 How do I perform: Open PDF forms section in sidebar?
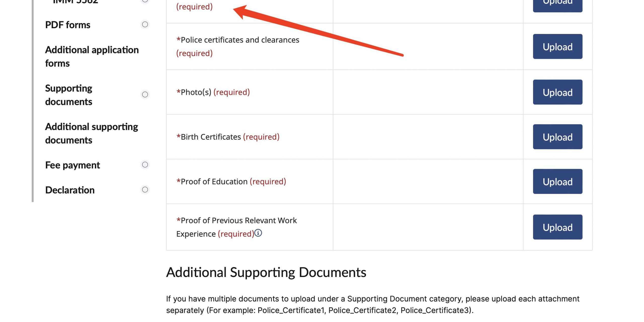coord(68,25)
